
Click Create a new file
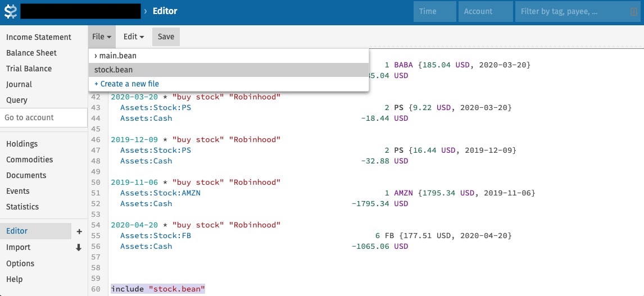coord(126,84)
